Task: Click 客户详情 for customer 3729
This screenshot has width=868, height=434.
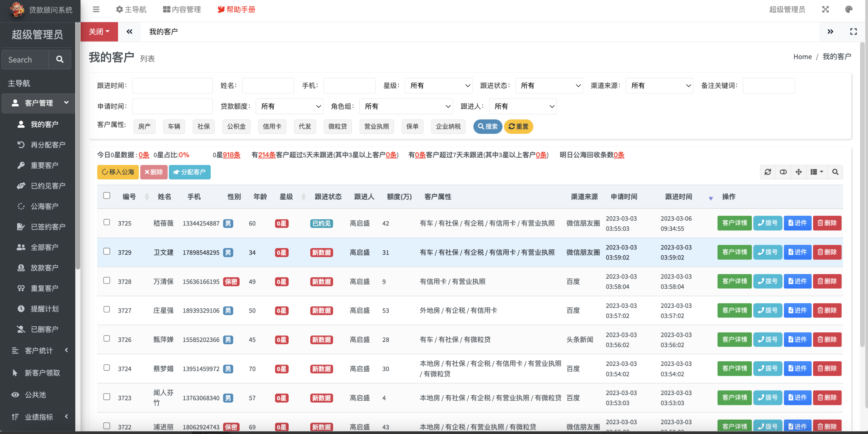Action: [x=734, y=252]
